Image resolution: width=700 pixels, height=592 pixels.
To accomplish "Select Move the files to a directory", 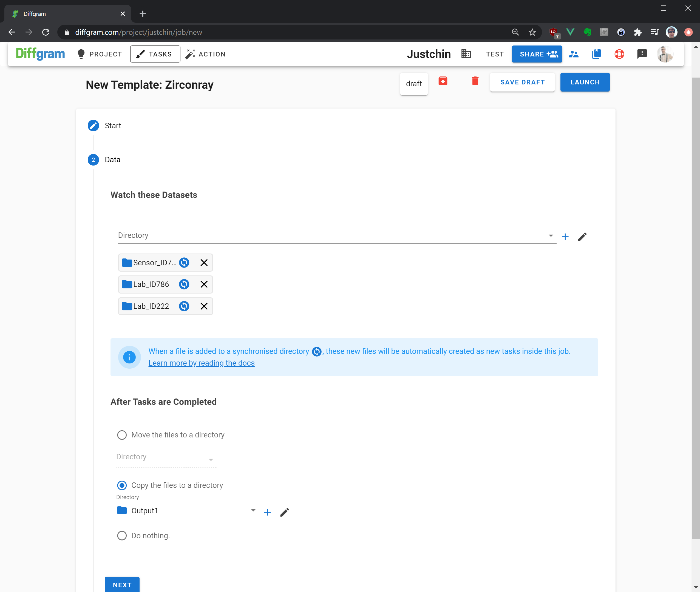I will click(x=122, y=435).
